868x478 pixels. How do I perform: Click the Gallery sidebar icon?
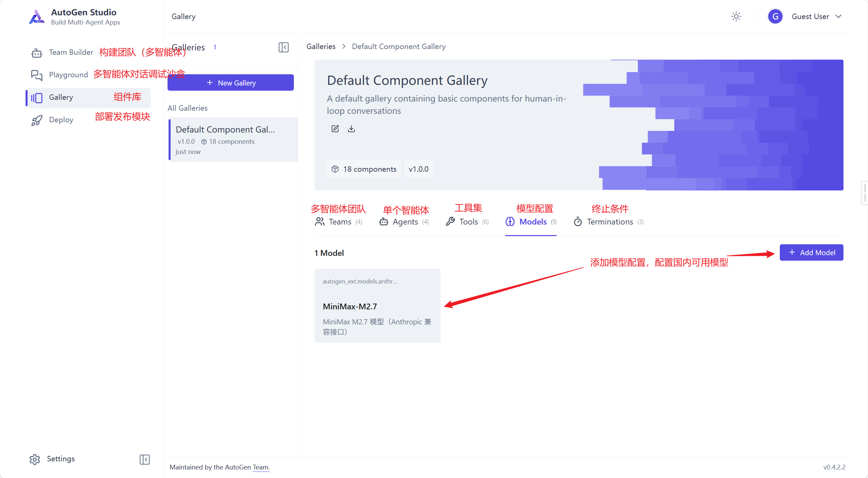click(37, 98)
